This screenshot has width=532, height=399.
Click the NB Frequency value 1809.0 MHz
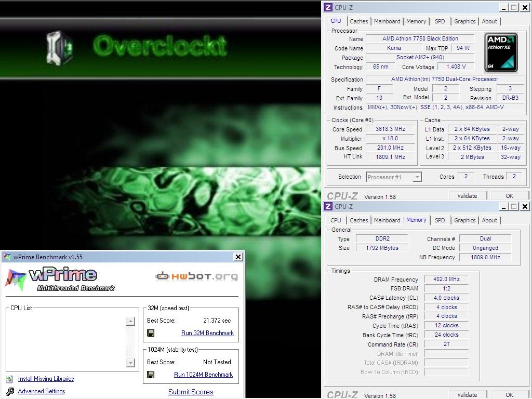[x=485, y=257]
